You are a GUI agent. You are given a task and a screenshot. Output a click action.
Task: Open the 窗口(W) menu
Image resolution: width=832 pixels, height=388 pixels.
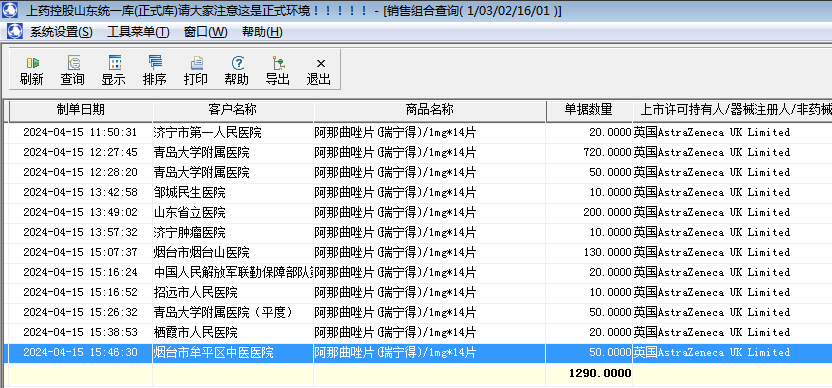tap(205, 32)
